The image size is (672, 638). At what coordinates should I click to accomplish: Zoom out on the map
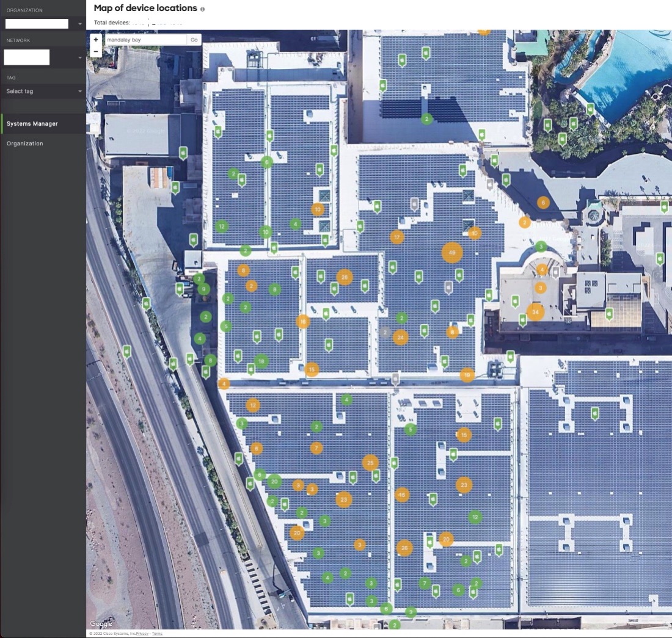pos(96,51)
